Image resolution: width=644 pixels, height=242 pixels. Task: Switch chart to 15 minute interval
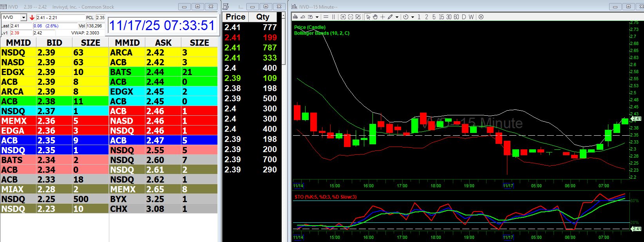point(441,17)
